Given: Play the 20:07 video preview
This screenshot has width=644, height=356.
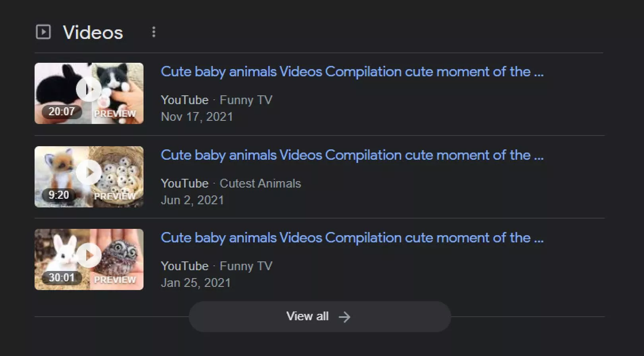Looking at the screenshot, I should click(x=89, y=90).
